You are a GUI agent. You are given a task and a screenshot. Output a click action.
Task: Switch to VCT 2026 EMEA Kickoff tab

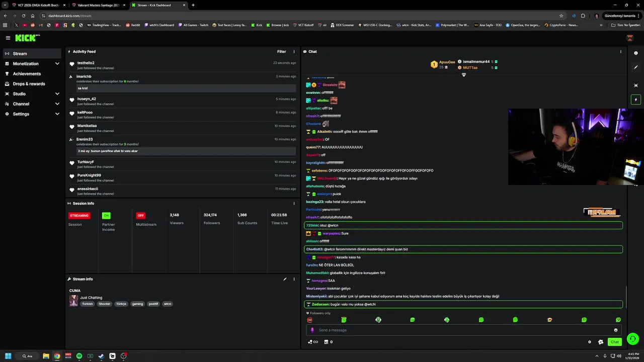(x=38, y=5)
